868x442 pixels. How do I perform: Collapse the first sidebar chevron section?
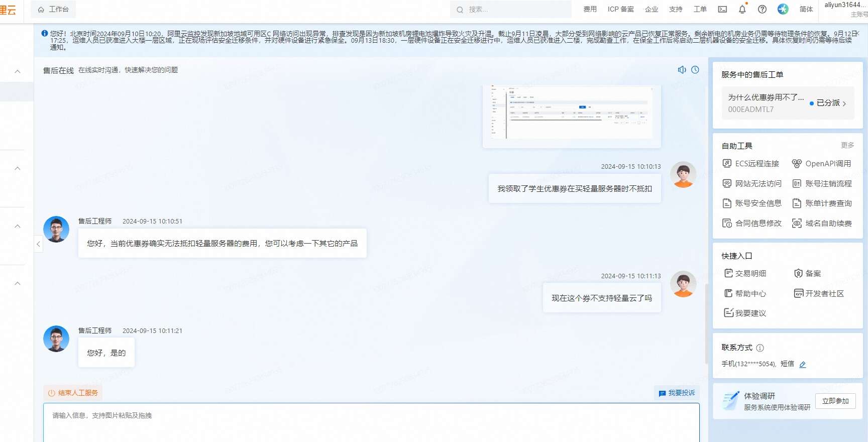click(x=18, y=71)
